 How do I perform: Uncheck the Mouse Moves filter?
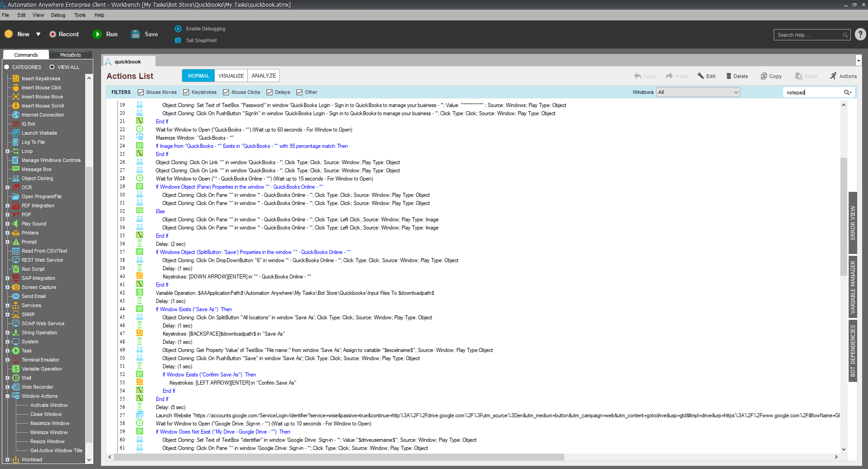[x=141, y=93]
